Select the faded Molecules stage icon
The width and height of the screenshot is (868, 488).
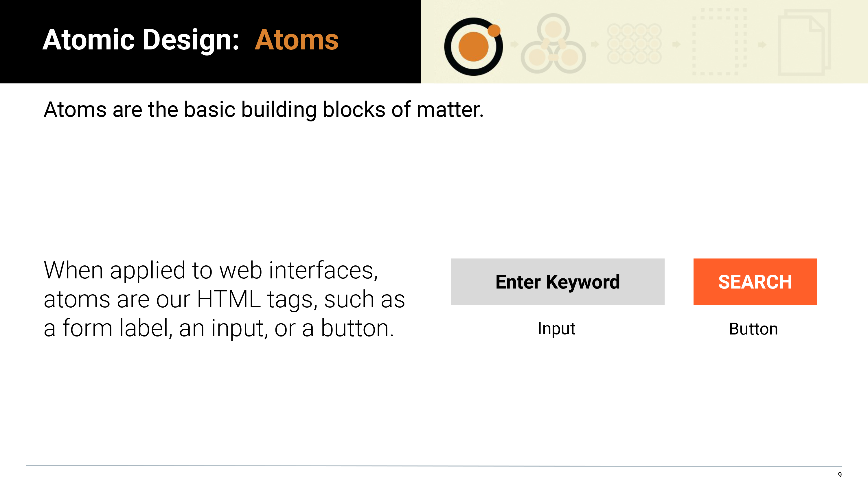pyautogui.click(x=553, y=43)
